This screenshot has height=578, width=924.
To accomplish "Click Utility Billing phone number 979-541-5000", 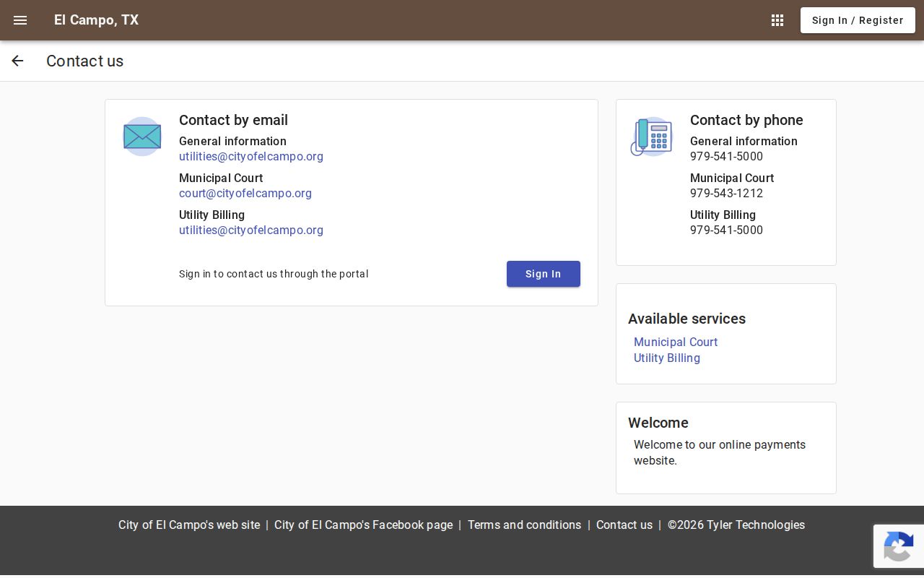I will (726, 230).
